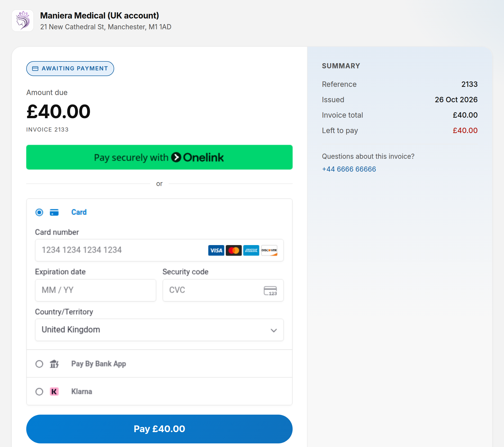This screenshot has width=504, height=447.
Task: Click the Maniera Medical (UK account) heading
Action: pyautogui.click(x=100, y=16)
